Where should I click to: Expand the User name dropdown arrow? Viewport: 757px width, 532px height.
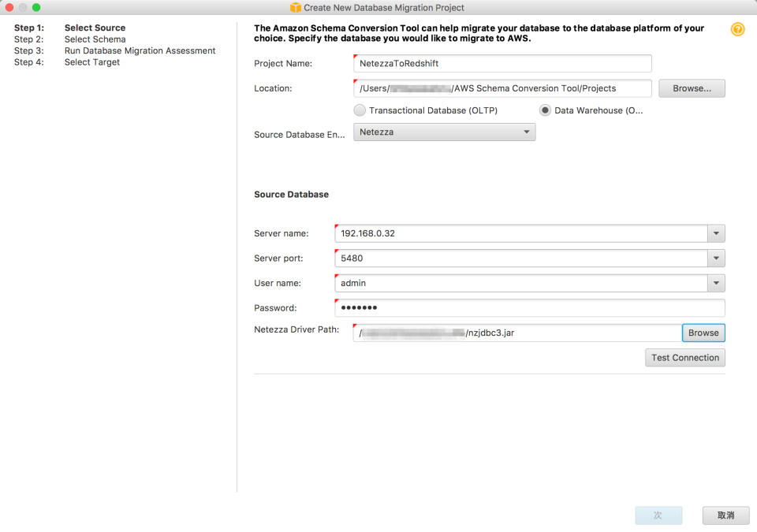[716, 283]
